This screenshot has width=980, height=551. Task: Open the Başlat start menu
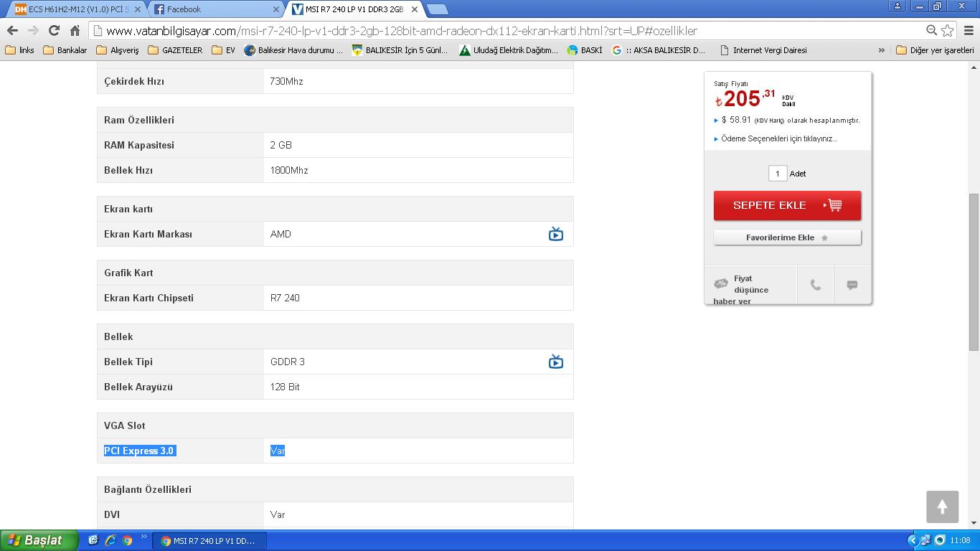39,540
